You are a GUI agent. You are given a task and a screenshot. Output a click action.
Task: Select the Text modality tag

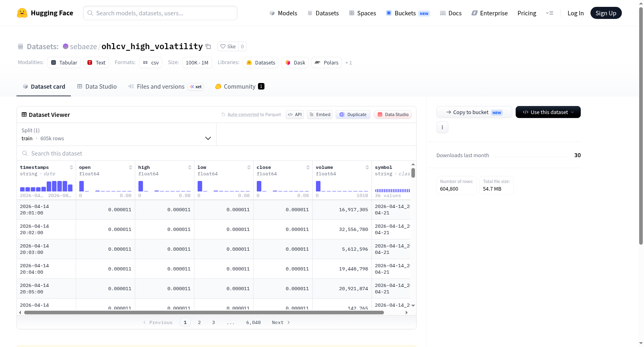coord(96,62)
